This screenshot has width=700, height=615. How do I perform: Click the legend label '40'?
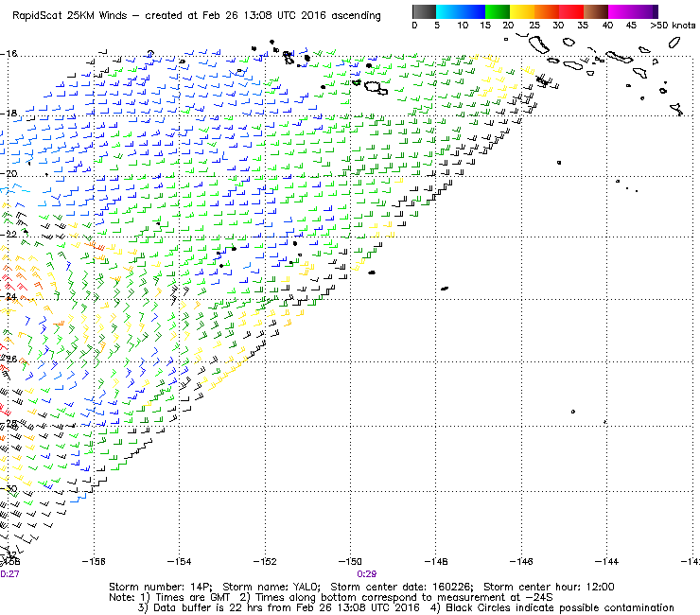click(x=607, y=26)
